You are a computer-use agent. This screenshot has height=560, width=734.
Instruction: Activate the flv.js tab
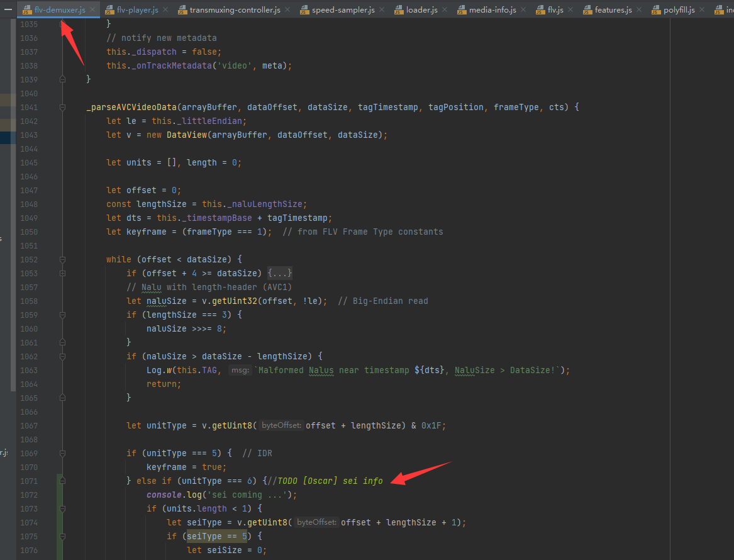[x=555, y=10]
